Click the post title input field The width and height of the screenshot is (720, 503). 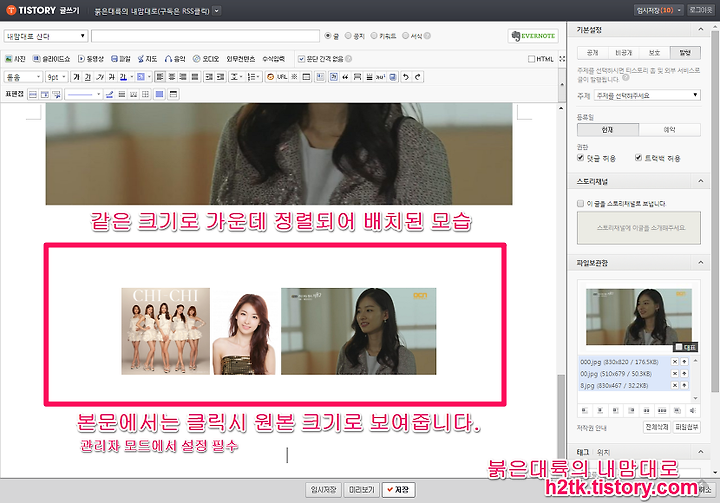point(205,36)
